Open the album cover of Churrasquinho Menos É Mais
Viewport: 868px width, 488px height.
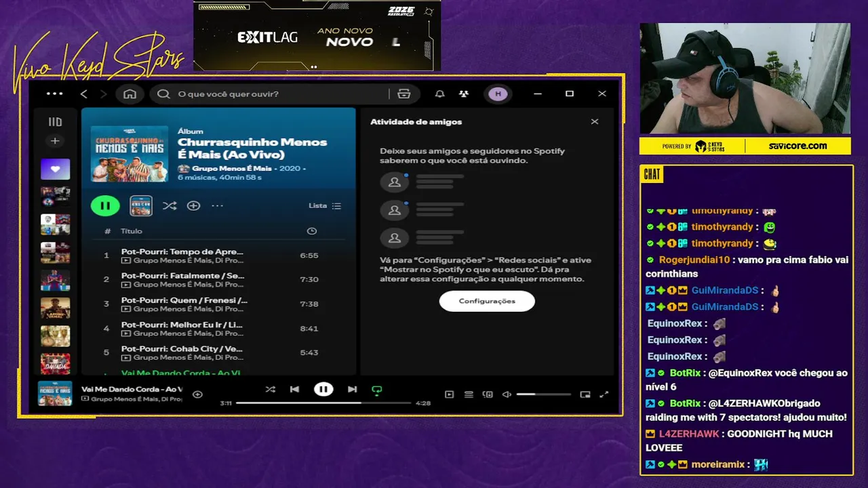[130, 153]
